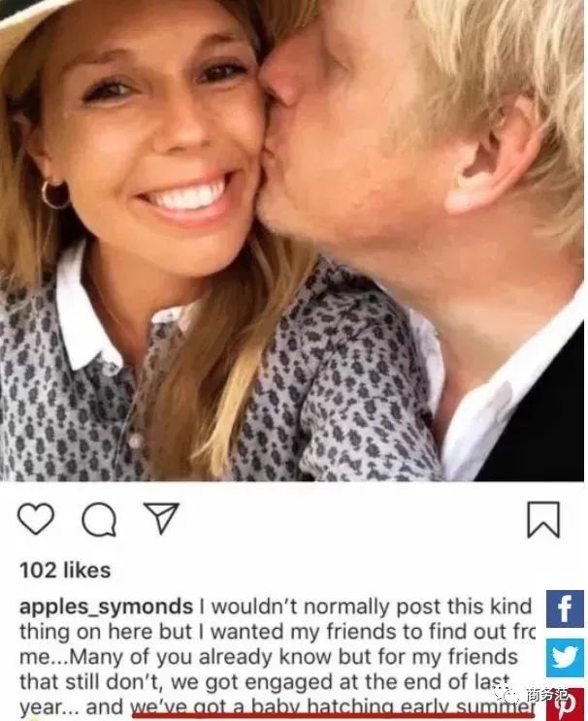
Task: Save the post with the bookmark icon
Action: 543,520
